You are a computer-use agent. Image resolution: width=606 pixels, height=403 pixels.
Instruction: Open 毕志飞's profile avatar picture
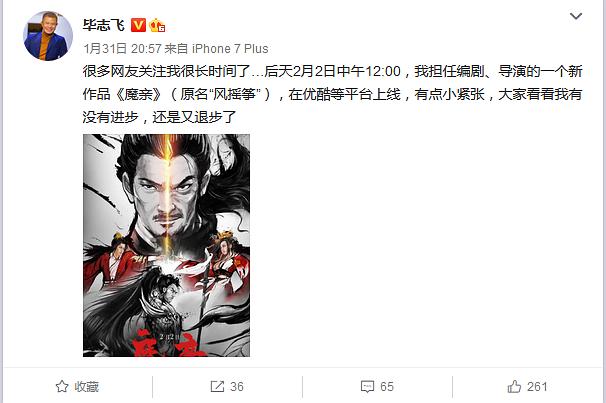tap(48, 36)
